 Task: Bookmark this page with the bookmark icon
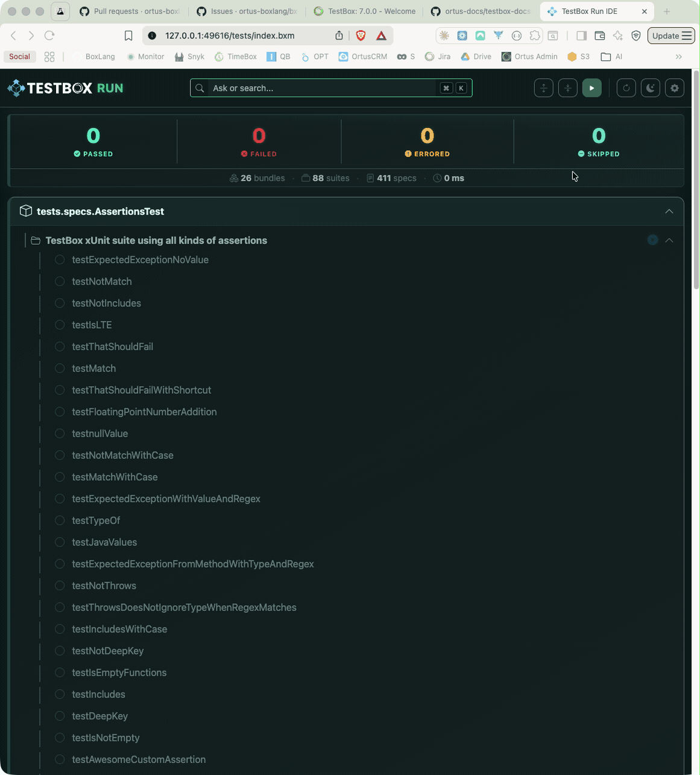(x=128, y=36)
